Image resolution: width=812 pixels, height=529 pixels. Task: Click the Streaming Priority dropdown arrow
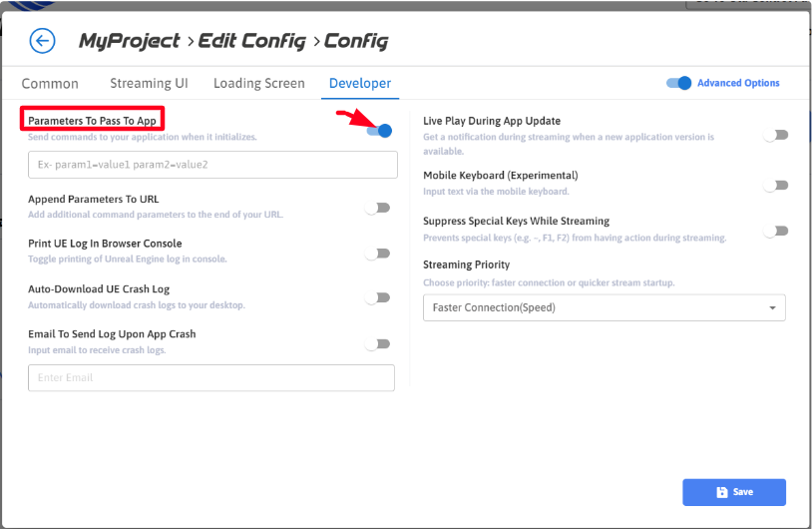click(772, 308)
